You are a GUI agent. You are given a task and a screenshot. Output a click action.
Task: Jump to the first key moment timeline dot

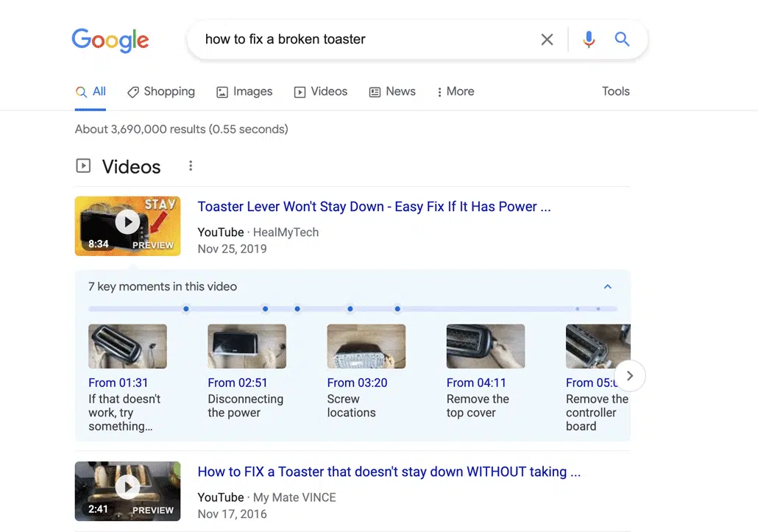(x=186, y=309)
